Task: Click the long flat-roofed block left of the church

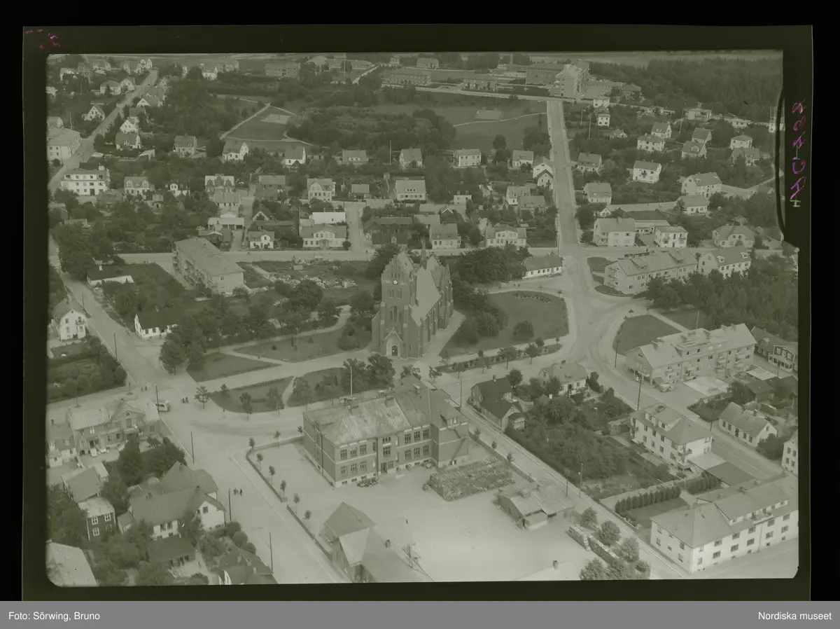Action: pyautogui.click(x=207, y=265)
